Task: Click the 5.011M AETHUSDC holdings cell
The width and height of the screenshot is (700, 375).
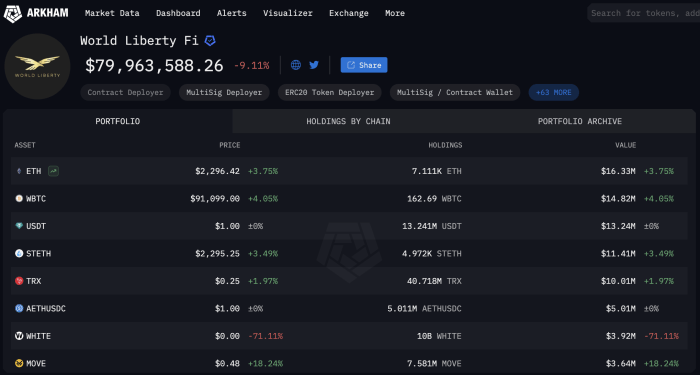Action: [425, 308]
